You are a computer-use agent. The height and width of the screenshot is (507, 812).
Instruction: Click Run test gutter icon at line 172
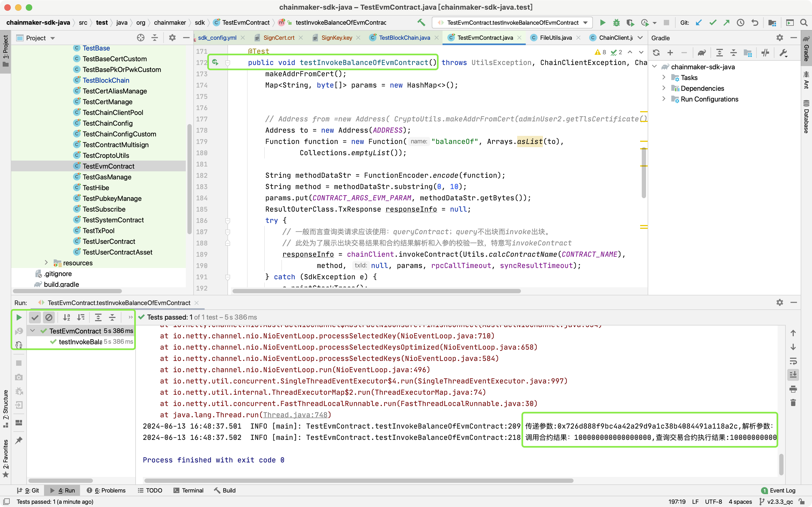pos(215,62)
